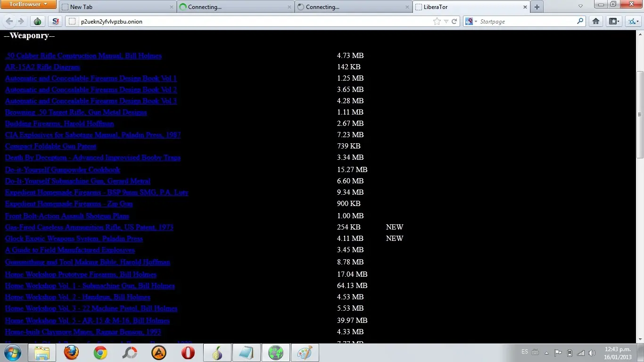Image resolution: width=644 pixels, height=362 pixels.
Task: Click the magnifier icon in the Startpage search box
Action: [580, 21]
